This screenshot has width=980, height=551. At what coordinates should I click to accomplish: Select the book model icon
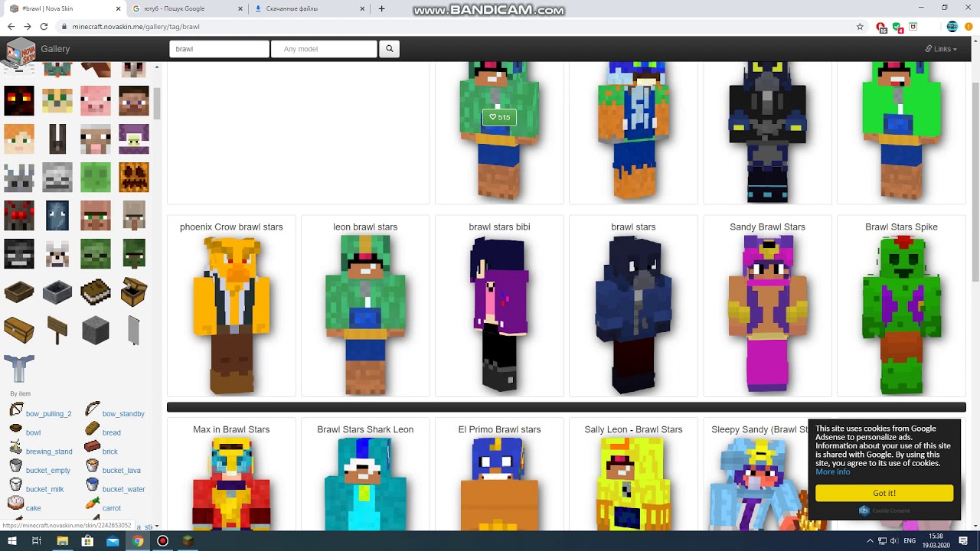coord(96,292)
